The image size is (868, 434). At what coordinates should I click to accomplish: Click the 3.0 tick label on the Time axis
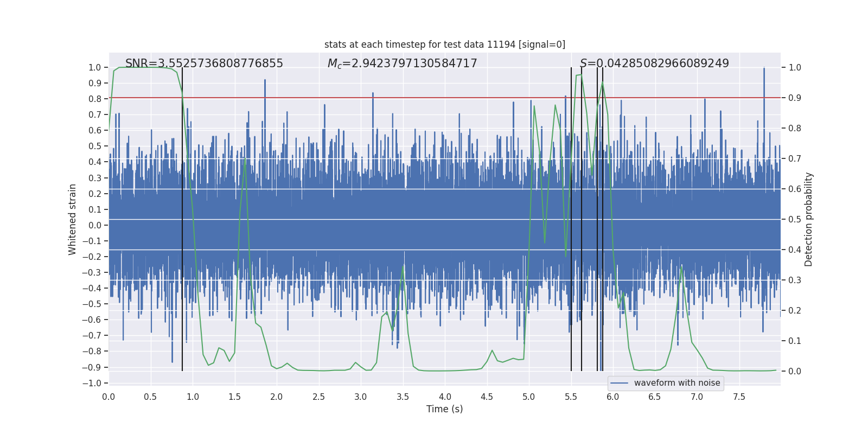point(361,397)
